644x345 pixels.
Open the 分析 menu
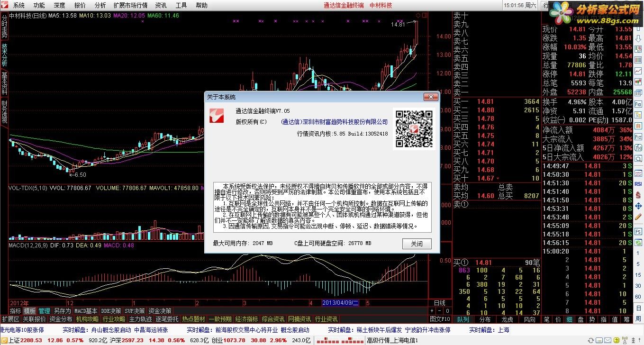click(x=100, y=5)
